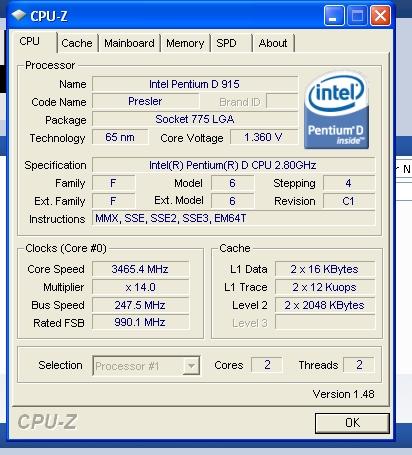Image resolution: width=412 pixels, height=455 pixels.
Task: Close the CPU-Z window
Action: tap(380, 16)
